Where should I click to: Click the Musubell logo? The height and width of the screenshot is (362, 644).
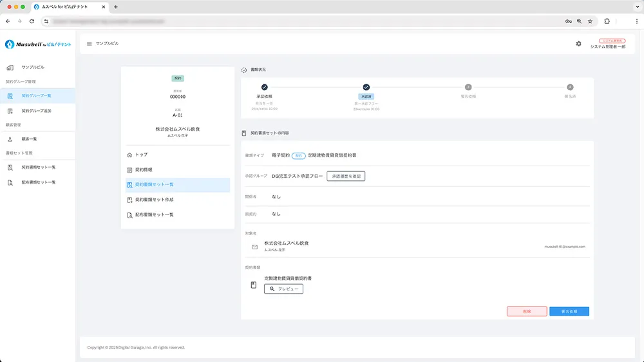point(37,44)
